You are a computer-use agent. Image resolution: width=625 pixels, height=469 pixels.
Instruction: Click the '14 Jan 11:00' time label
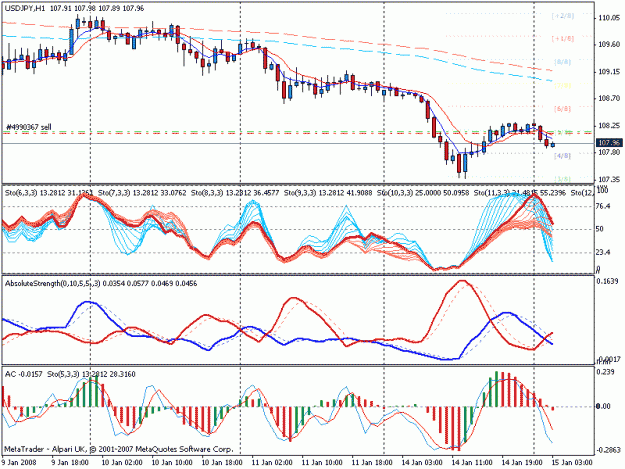pyautogui.click(x=472, y=462)
